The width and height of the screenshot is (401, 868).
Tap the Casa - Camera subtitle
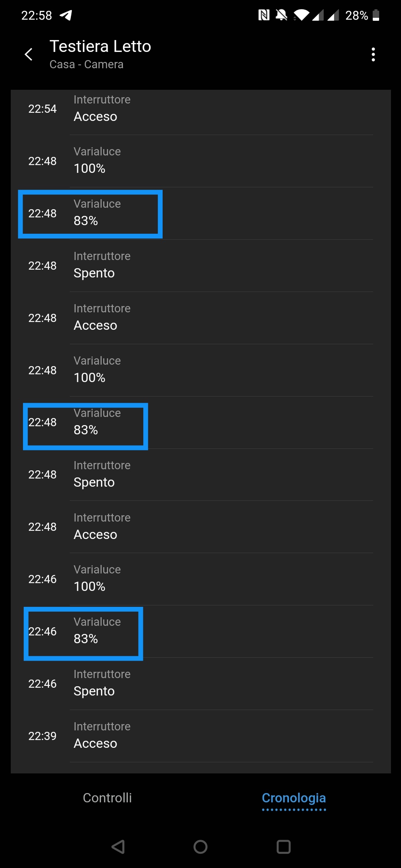pos(86,65)
